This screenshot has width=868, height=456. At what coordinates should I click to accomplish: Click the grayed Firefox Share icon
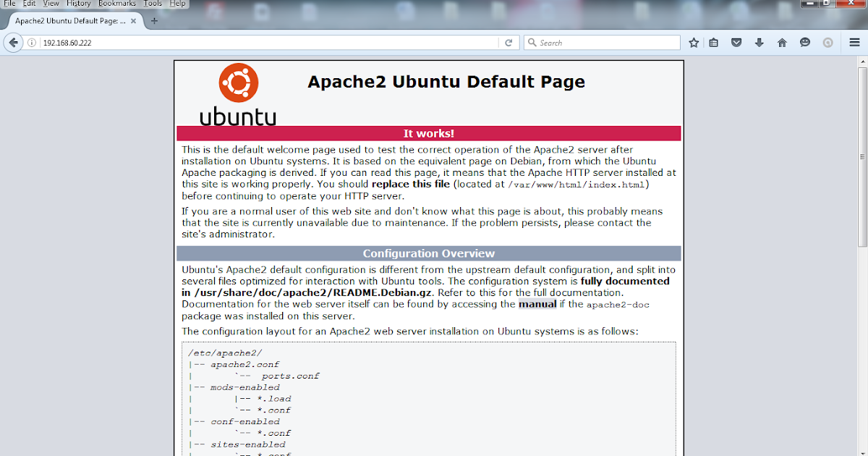click(x=827, y=42)
